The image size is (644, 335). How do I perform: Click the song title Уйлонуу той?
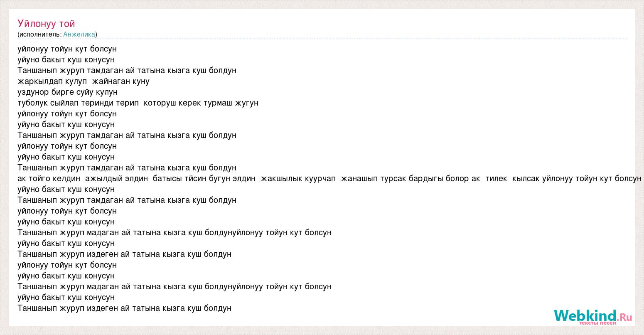pos(46,24)
